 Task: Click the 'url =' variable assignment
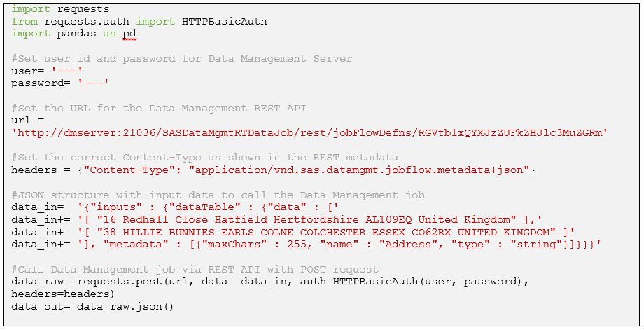click(28, 120)
